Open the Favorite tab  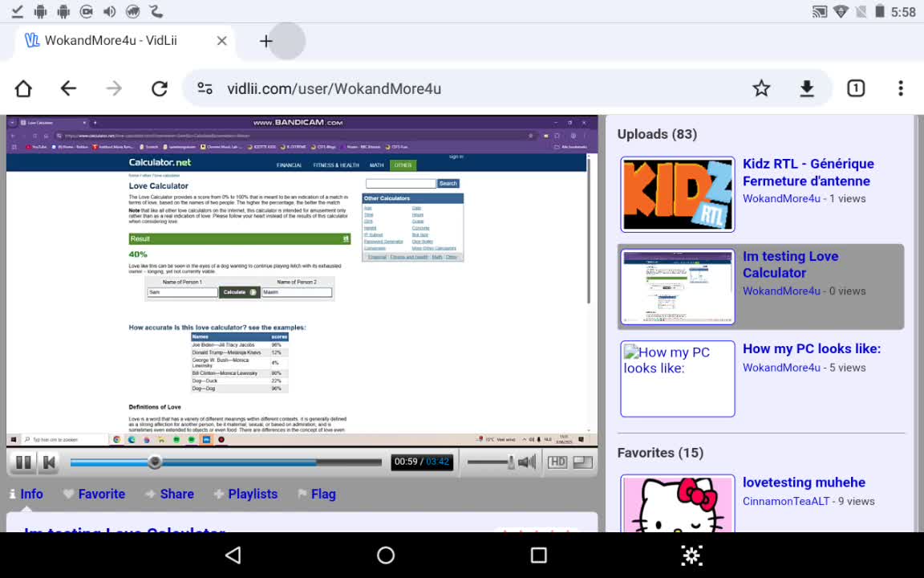tap(95, 495)
